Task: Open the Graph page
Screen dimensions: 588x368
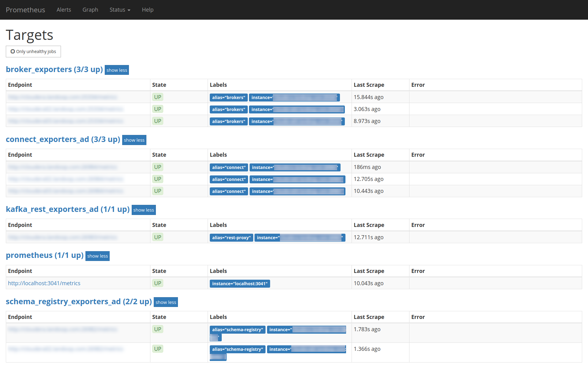Action: click(90, 10)
